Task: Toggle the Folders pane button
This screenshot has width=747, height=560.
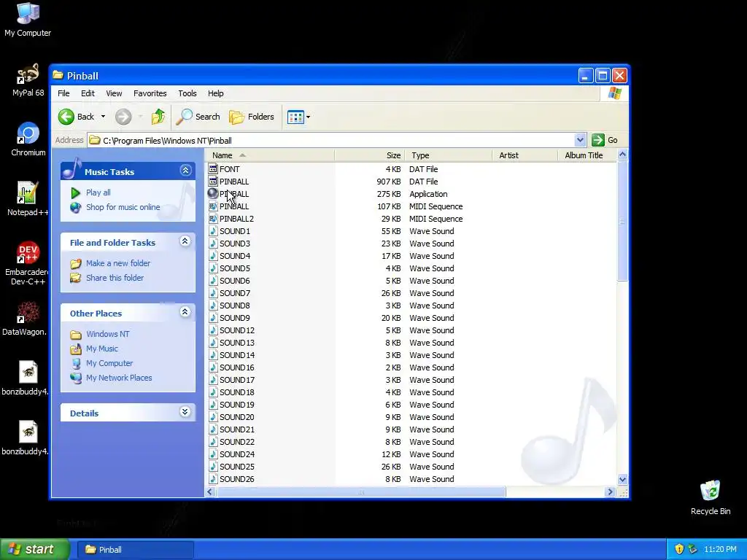Action: click(252, 117)
